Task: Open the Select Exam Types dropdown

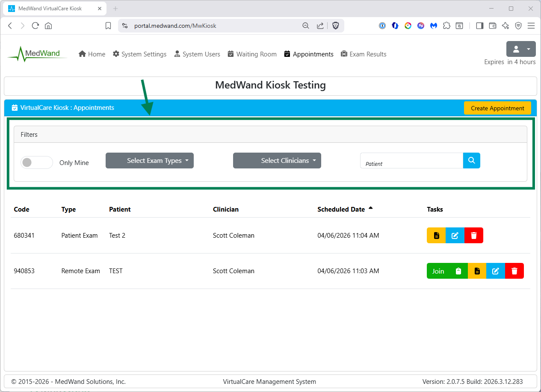Action: 150,161
